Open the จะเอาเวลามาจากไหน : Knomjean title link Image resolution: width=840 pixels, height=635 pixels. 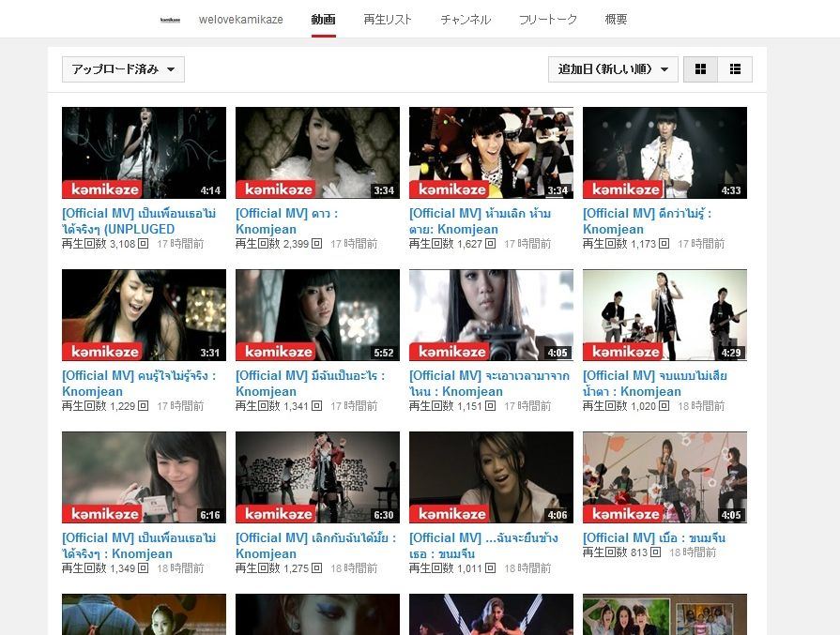489,384
